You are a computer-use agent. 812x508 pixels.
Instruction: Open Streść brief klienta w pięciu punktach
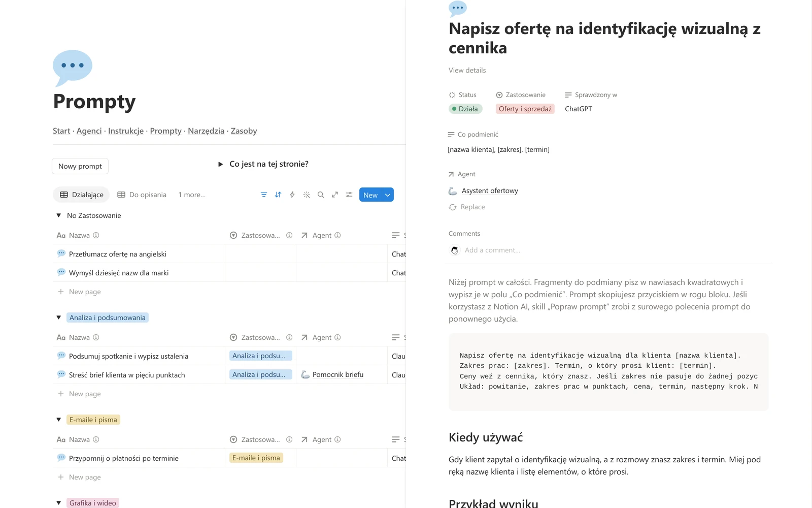(127, 375)
